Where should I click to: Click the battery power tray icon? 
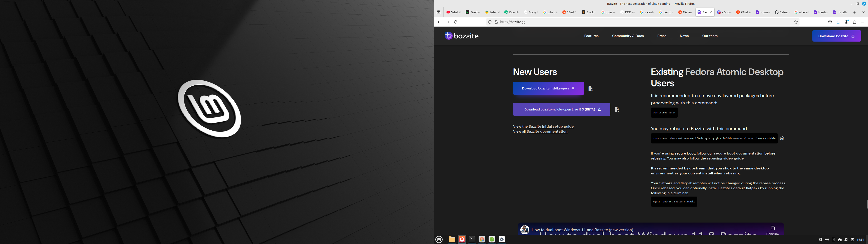(852, 240)
